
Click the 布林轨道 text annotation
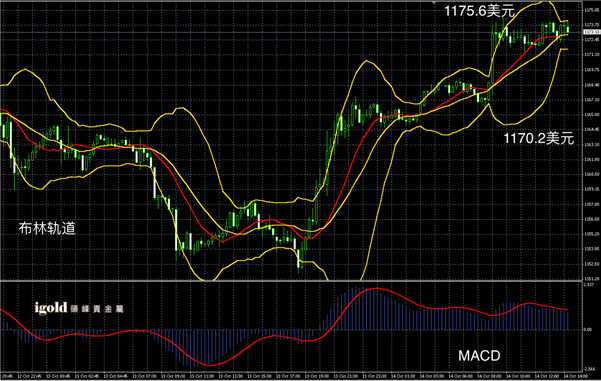pyautogui.click(x=47, y=228)
